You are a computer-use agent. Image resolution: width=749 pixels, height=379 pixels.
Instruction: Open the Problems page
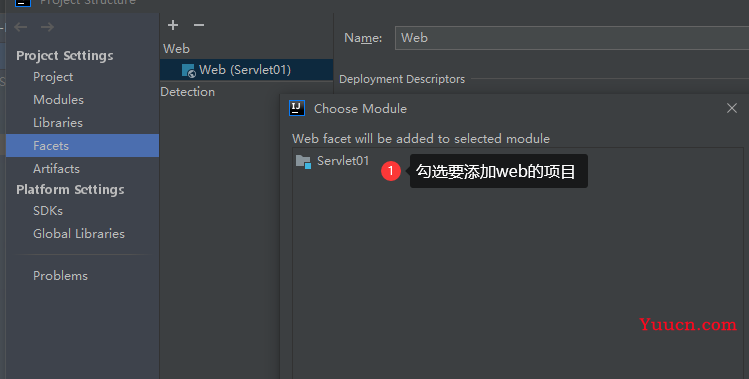tap(60, 276)
